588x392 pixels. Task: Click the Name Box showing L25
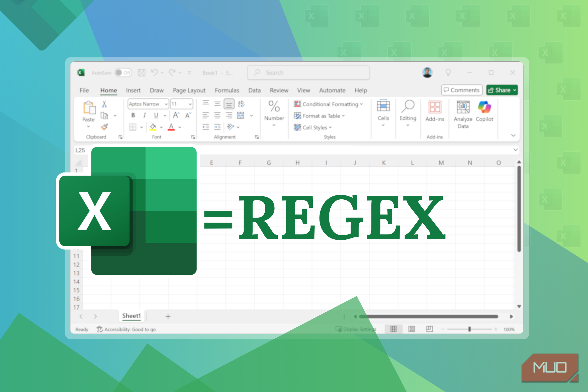tap(81, 150)
